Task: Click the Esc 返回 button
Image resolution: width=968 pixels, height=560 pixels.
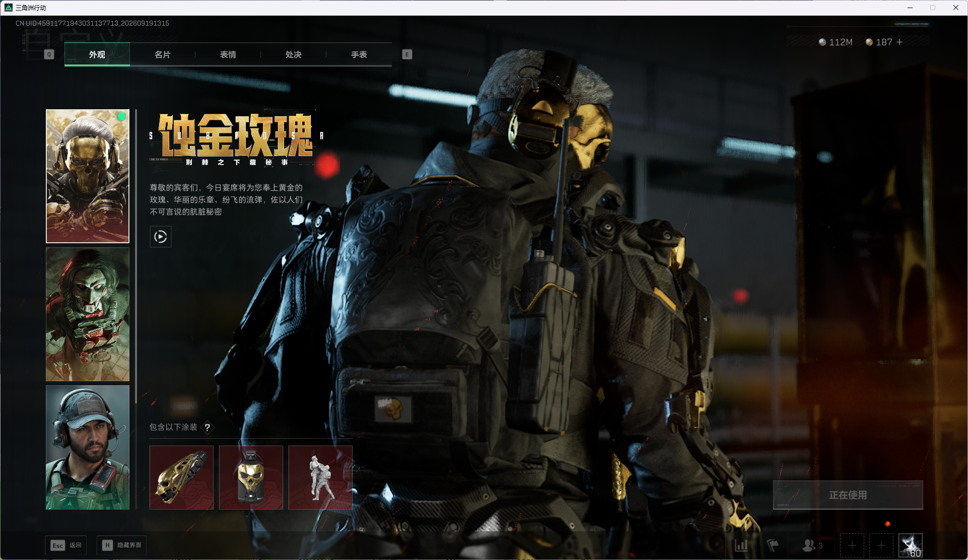Action: point(66,545)
